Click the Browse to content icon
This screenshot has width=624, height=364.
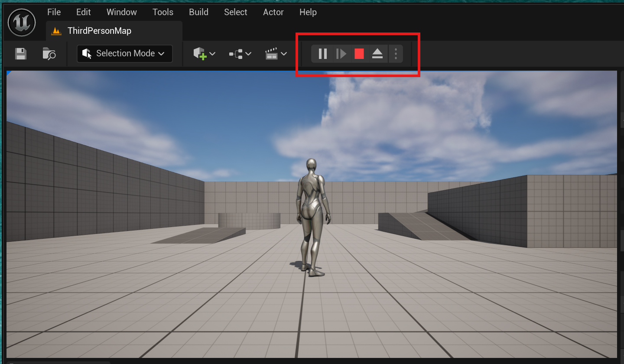(49, 54)
